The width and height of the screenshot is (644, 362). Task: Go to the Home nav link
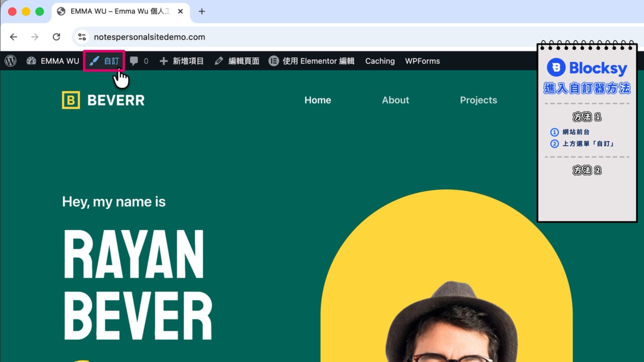click(x=317, y=100)
